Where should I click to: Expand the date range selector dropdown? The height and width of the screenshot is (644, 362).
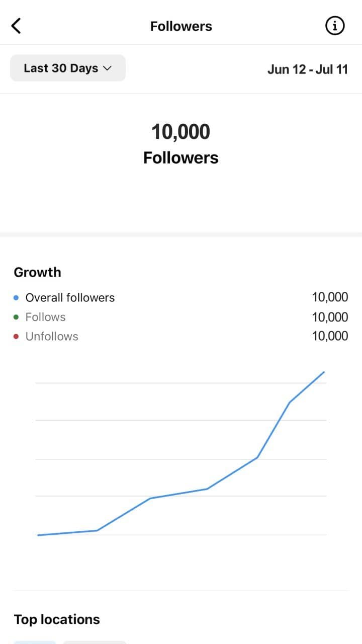[x=68, y=68]
